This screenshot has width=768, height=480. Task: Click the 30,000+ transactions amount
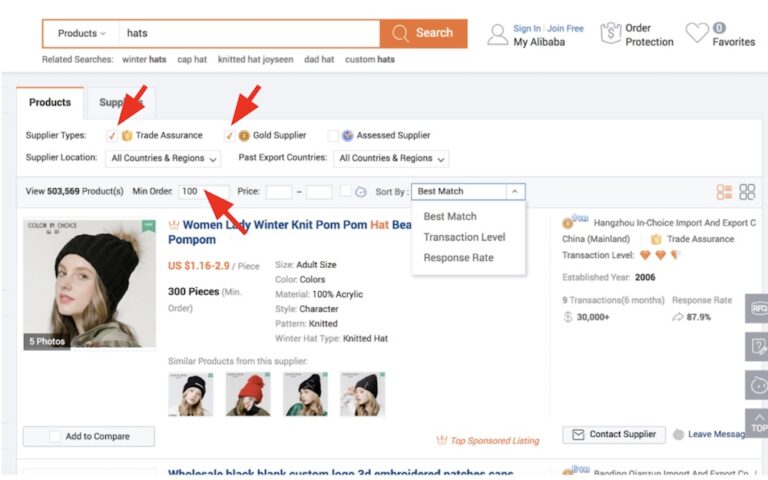[593, 317]
